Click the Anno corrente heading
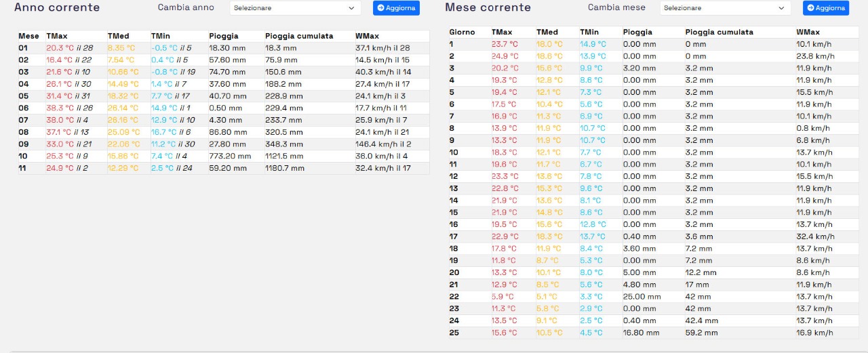 pyautogui.click(x=57, y=8)
